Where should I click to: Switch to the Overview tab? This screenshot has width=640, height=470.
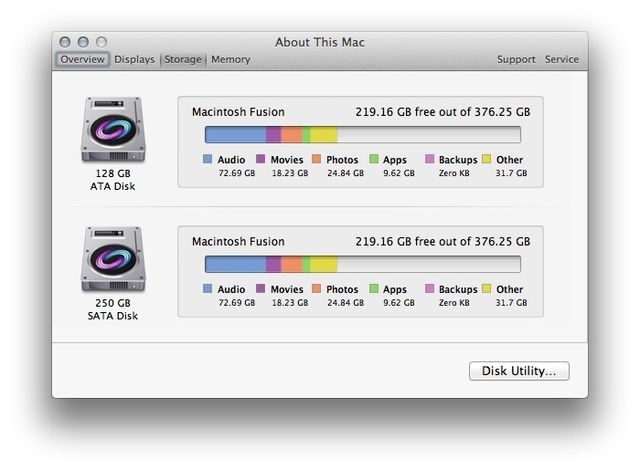click(82, 59)
